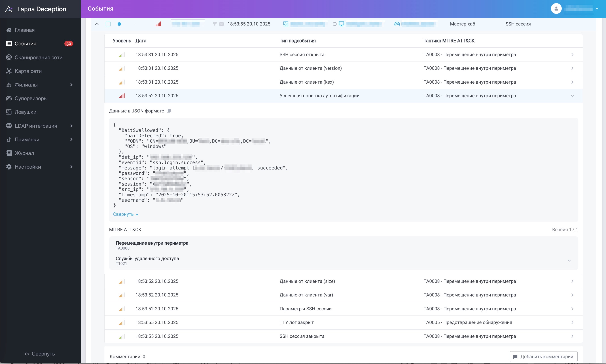Click the filter funnel icon in event row
The width and height of the screenshot is (606, 364).
point(215,24)
